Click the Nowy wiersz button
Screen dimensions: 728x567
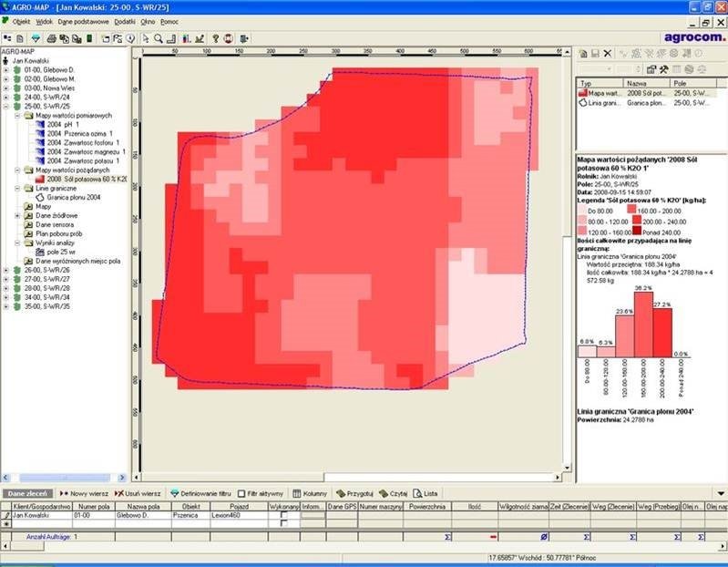[x=87, y=493]
